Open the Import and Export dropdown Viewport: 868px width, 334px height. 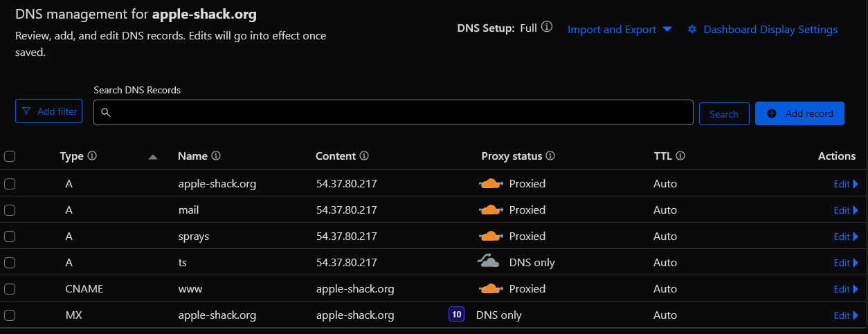[x=620, y=29]
